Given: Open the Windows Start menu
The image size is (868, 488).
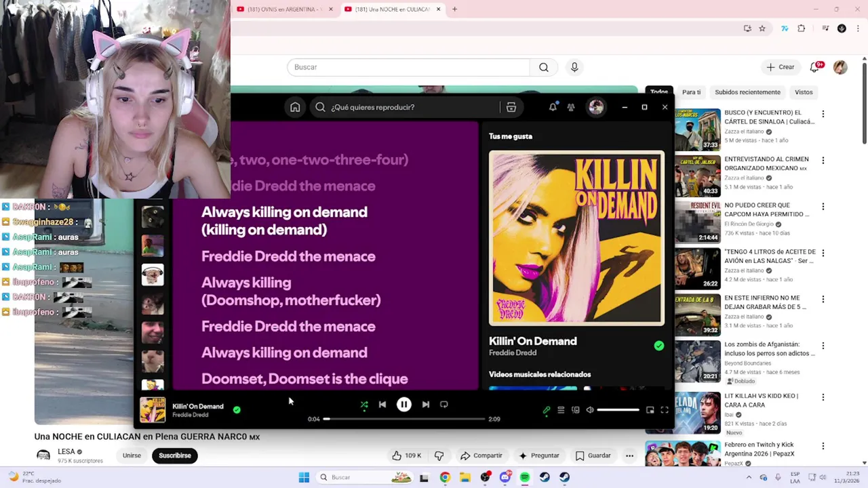Looking at the screenshot, I should coord(304,477).
